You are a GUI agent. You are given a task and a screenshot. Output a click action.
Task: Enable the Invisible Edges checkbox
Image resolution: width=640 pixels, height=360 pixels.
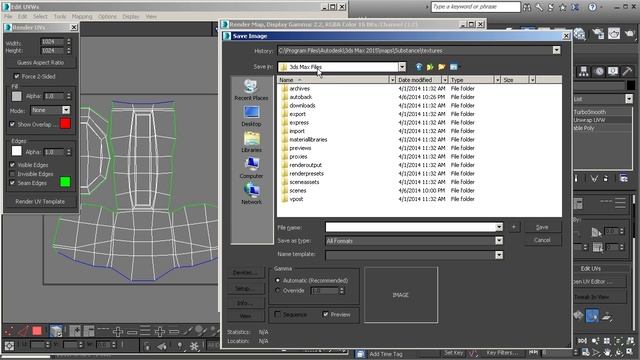point(12,174)
